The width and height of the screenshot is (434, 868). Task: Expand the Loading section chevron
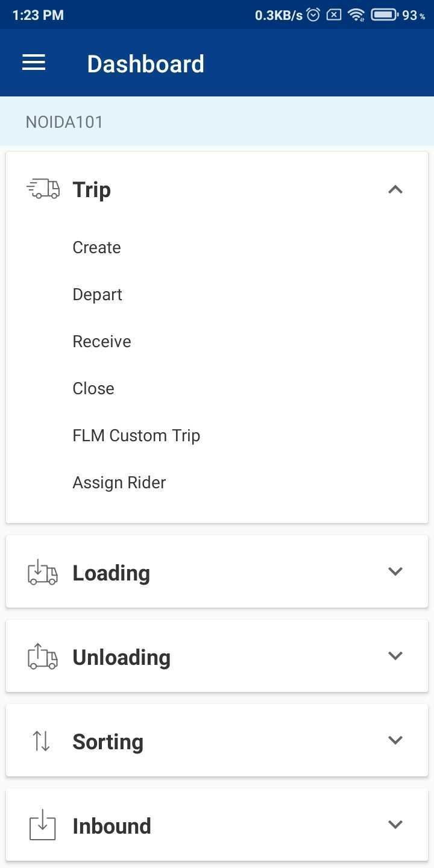(x=395, y=571)
